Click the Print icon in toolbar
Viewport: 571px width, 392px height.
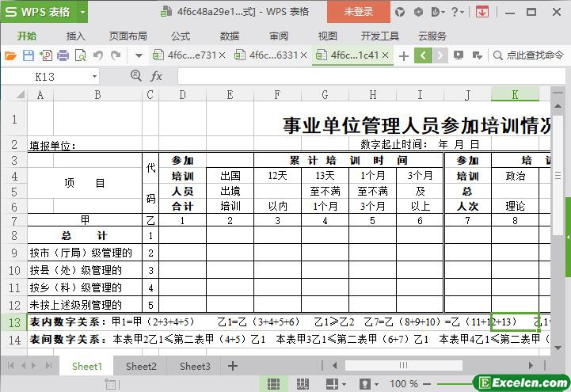pos(63,55)
